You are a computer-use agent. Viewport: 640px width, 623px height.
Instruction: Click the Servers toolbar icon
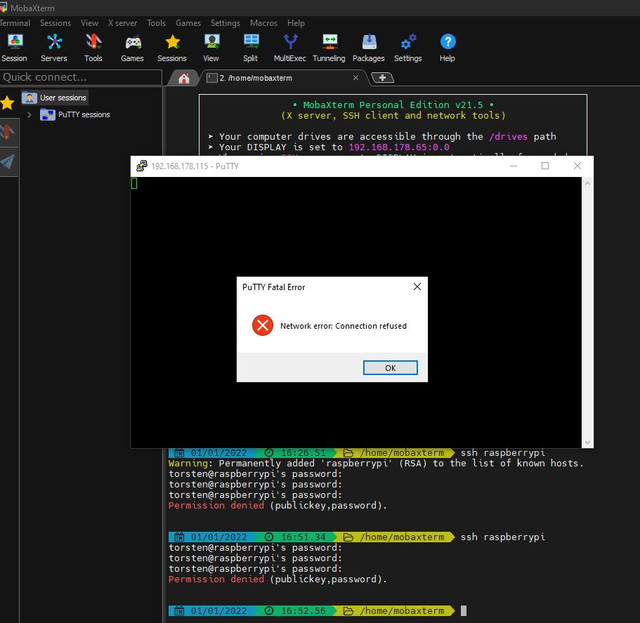[x=54, y=48]
